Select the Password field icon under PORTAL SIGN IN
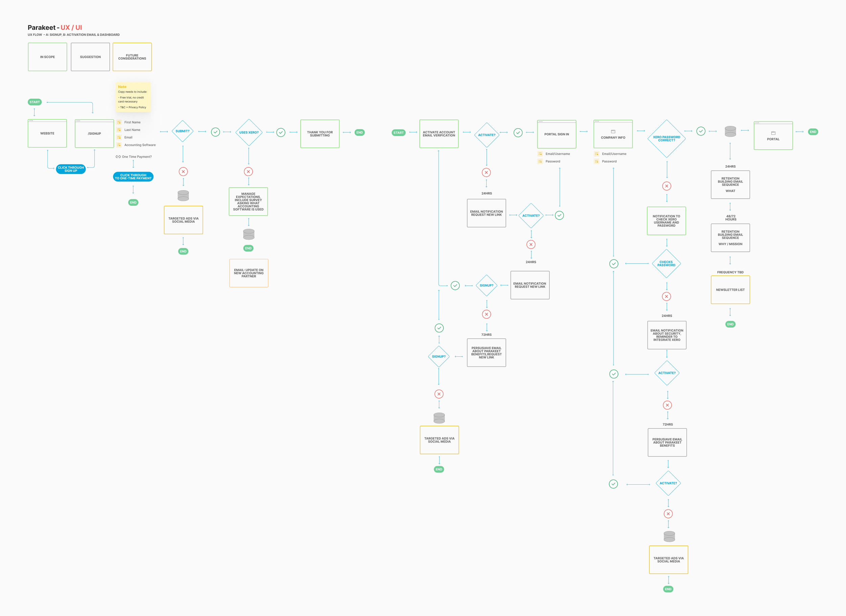The image size is (846, 616). (x=541, y=161)
